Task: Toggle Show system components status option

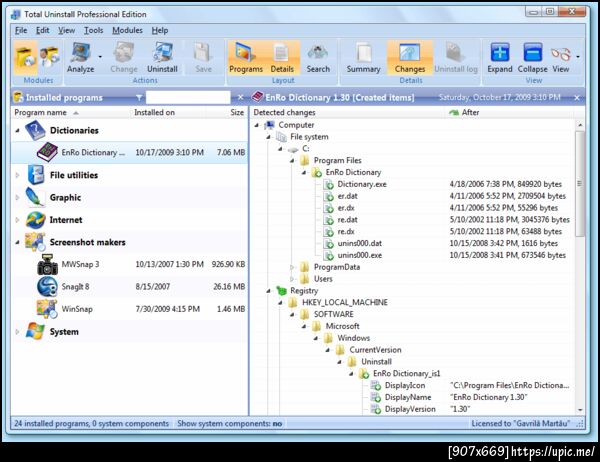Action: 229,424
